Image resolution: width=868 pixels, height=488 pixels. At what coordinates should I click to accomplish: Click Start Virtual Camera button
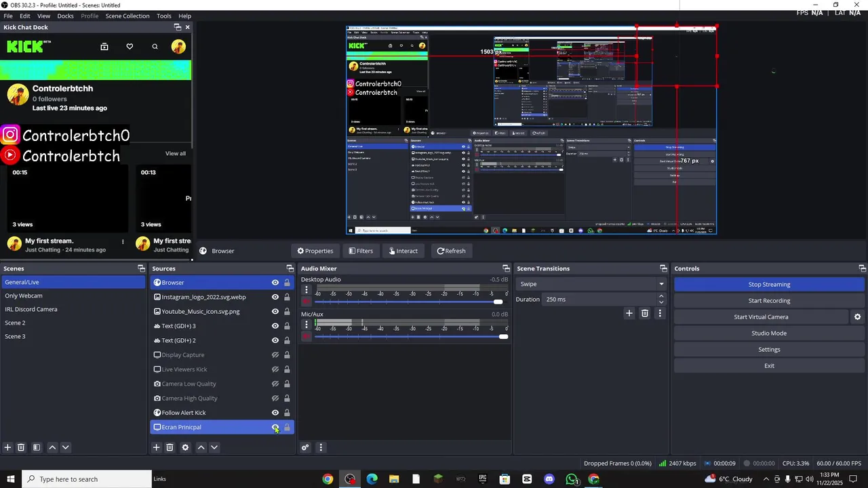761,317
